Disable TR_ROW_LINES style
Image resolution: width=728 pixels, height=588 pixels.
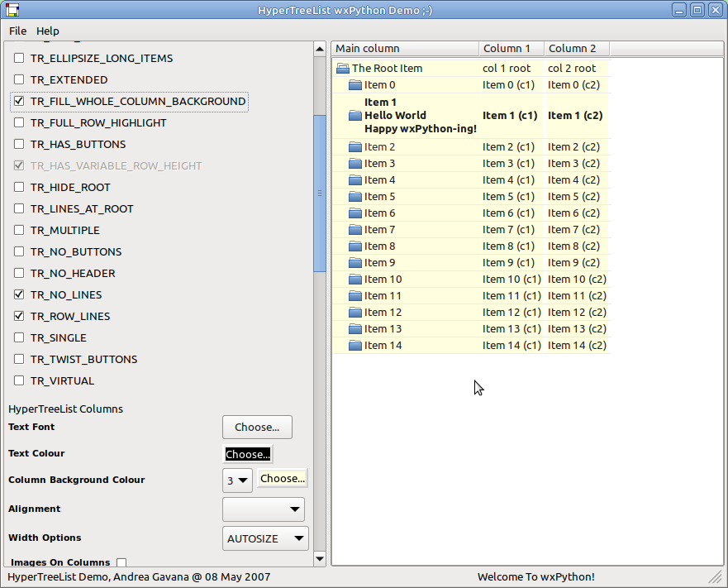coord(19,316)
